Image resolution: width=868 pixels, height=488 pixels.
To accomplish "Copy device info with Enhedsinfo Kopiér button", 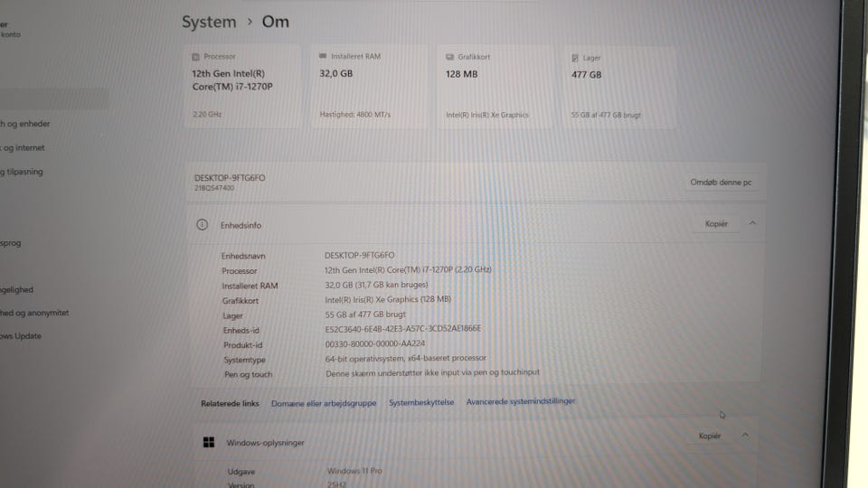I will (x=716, y=223).
